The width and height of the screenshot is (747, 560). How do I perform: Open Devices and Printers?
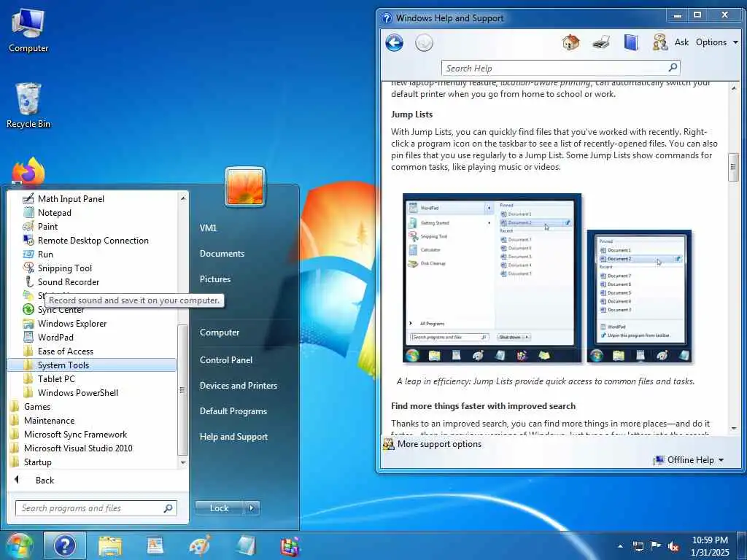coord(239,385)
